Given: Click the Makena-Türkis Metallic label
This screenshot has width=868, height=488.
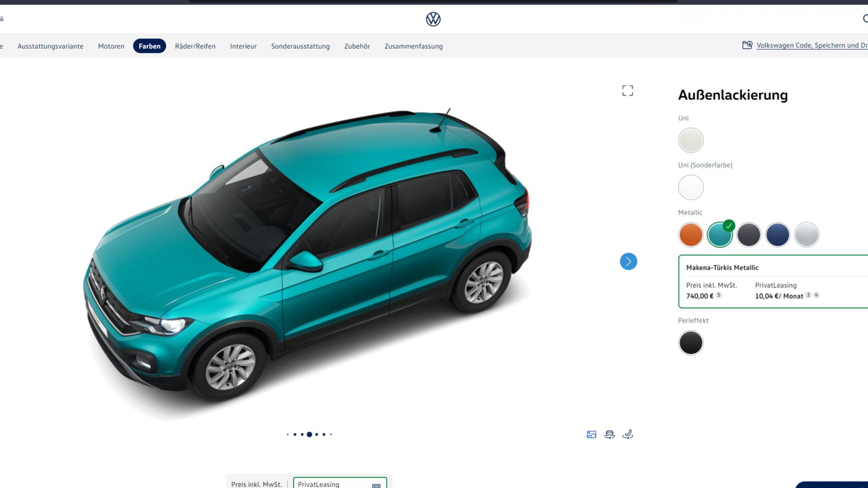Looking at the screenshot, I should (x=722, y=267).
